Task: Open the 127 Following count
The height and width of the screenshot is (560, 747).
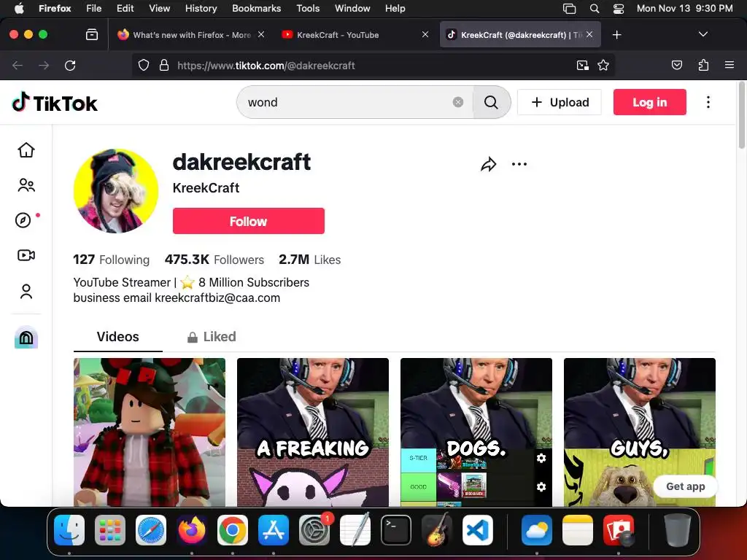Action: (x=111, y=260)
